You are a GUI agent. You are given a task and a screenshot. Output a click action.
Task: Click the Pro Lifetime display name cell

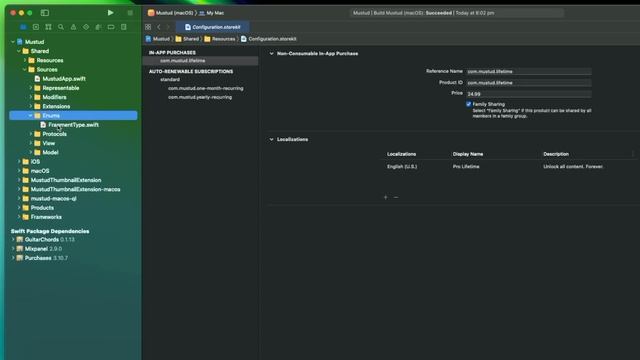[466, 167]
